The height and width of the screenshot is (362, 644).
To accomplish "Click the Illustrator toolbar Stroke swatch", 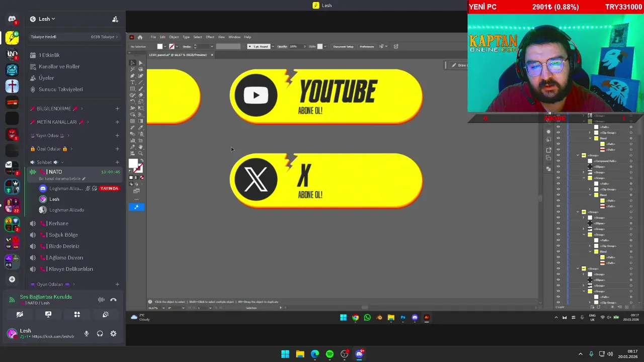I will click(138, 168).
